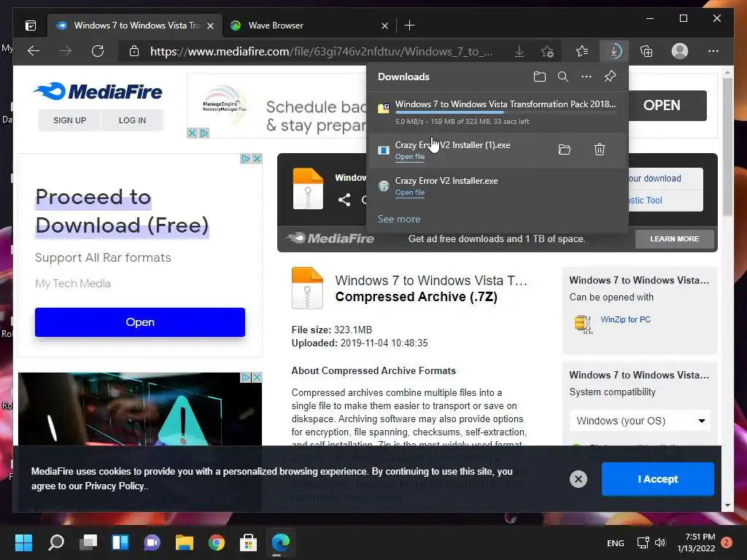Open Edge settings and more menu

[x=713, y=51]
